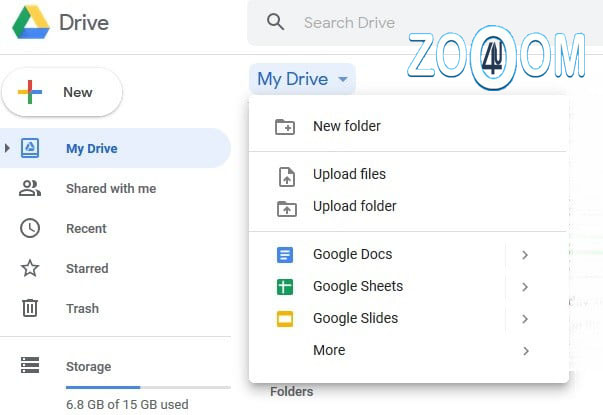This screenshot has height=415, width=603.
Task: Expand the My Drive tree arrow
Action: tap(7, 148)
